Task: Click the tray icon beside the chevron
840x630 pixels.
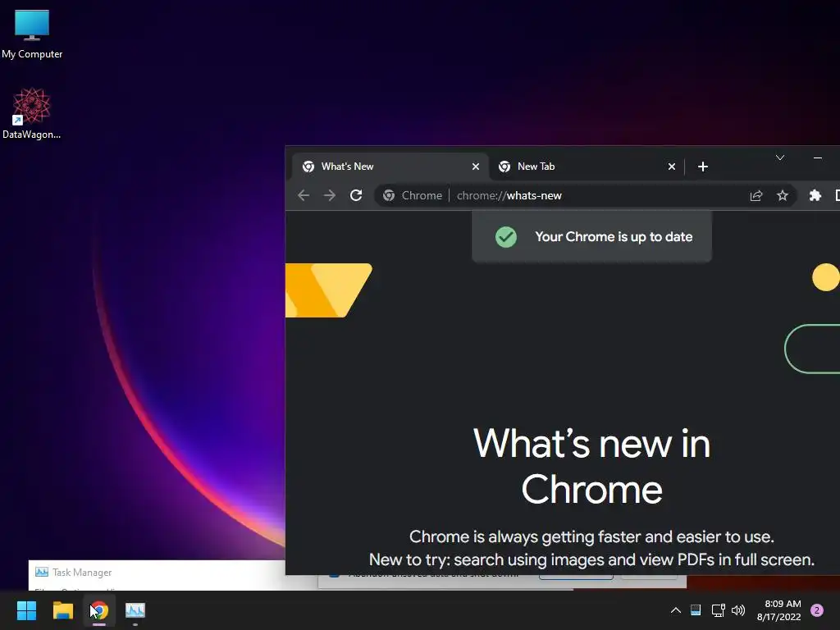Action: [696, 610]
